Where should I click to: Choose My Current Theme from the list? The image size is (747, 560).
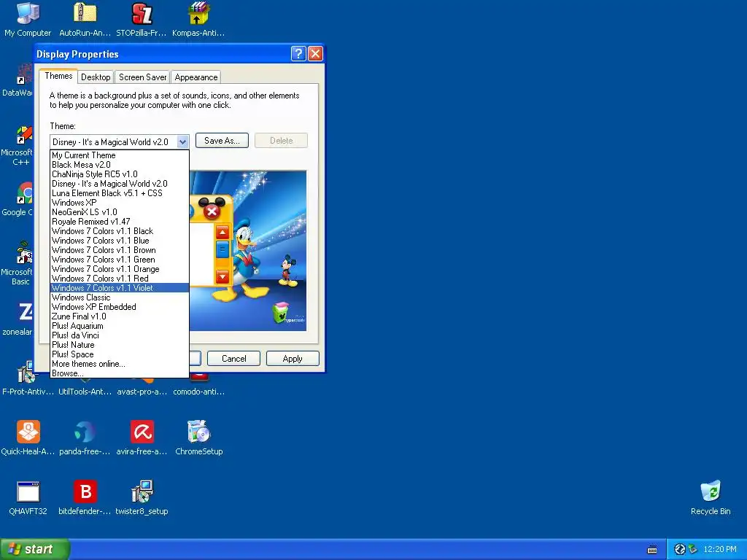coord(120,155)
